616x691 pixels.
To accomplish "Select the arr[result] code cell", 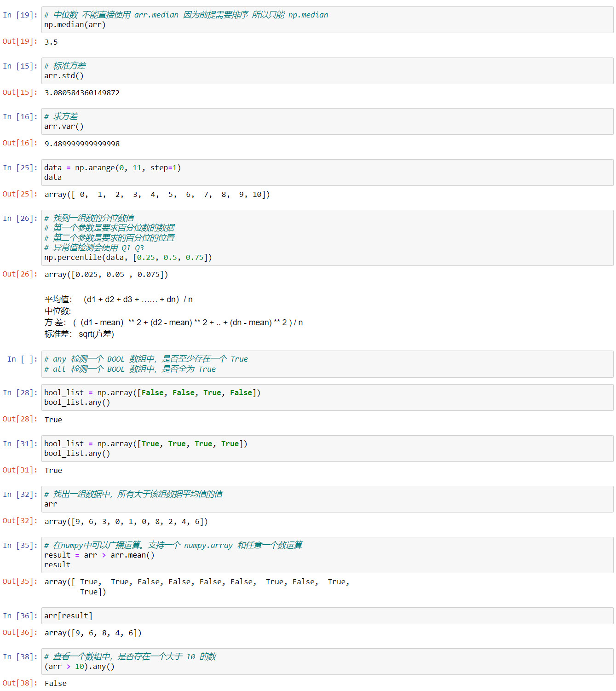I will tap(327, 616).
